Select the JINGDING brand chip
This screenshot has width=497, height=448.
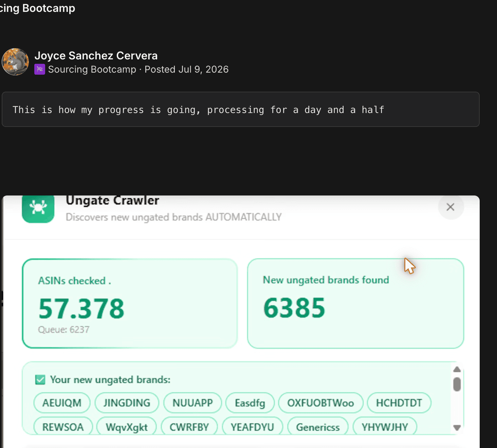[127, 403]
